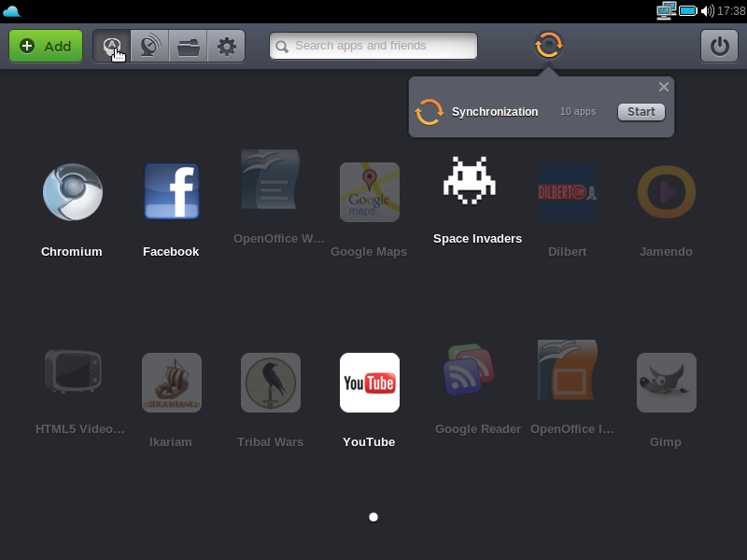Open the Google Reader app
Viewport: 747px width, 560px height.
tap(468, 371)
